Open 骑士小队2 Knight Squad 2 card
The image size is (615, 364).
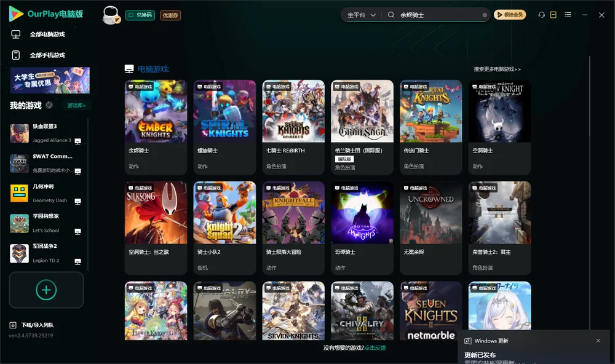coord(224,228)
